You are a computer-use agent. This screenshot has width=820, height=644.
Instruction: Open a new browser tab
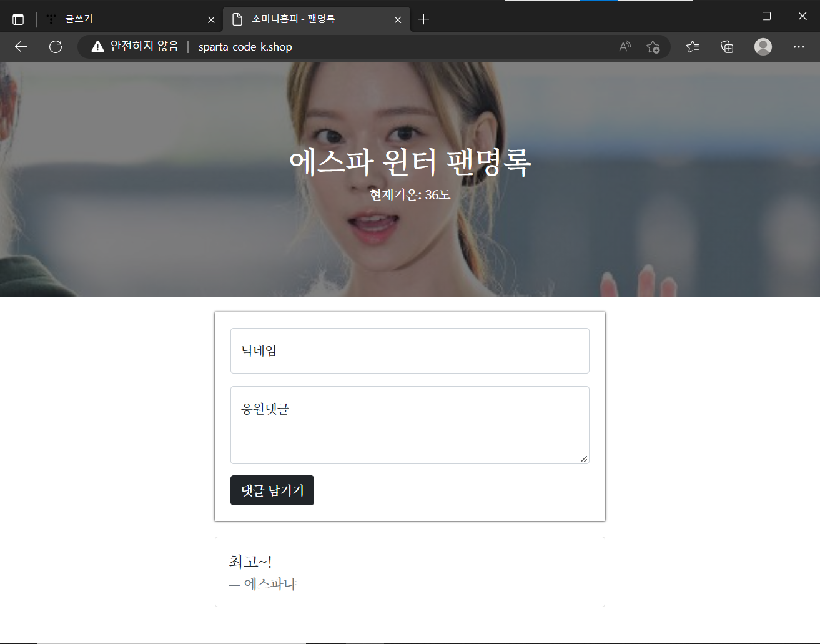pos(423,19)
